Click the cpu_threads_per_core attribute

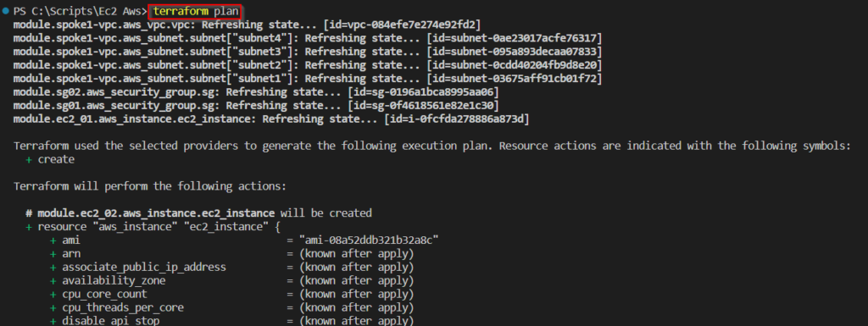pyautogui.click(x=123, y=307)
